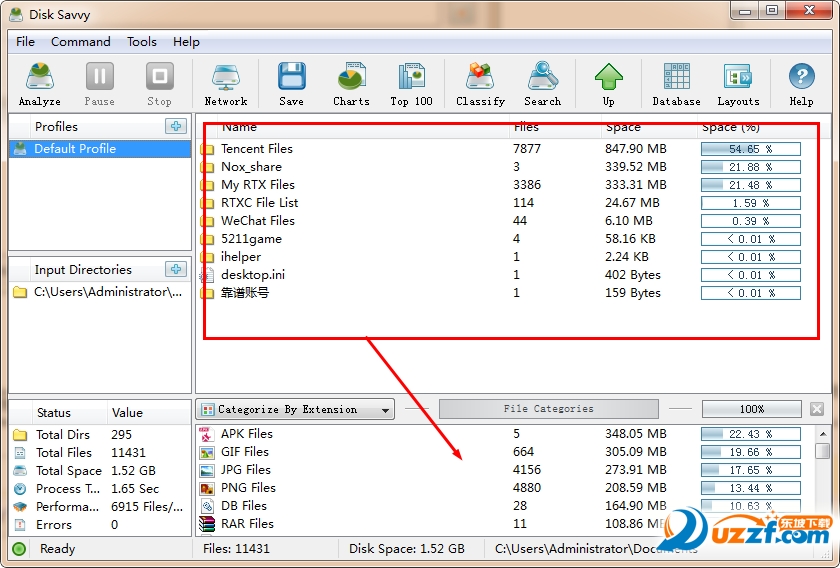
Task: Click the 100% filter button
Action: pyautogui.click(x=752, y=409)
